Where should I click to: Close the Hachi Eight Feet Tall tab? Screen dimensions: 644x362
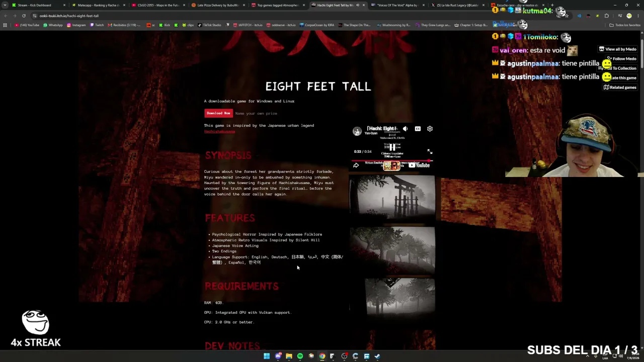click(363, 5)
